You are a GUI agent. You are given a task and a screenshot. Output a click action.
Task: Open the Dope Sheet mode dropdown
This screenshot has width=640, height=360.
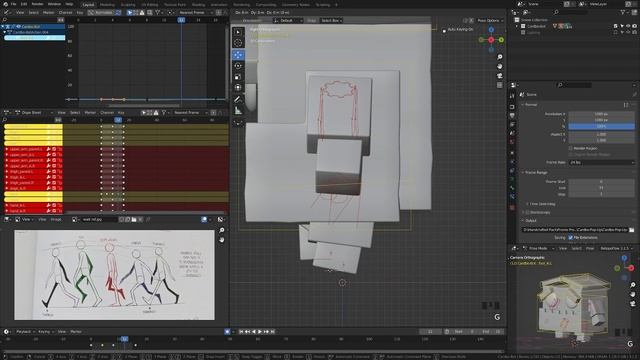point(34,113)
